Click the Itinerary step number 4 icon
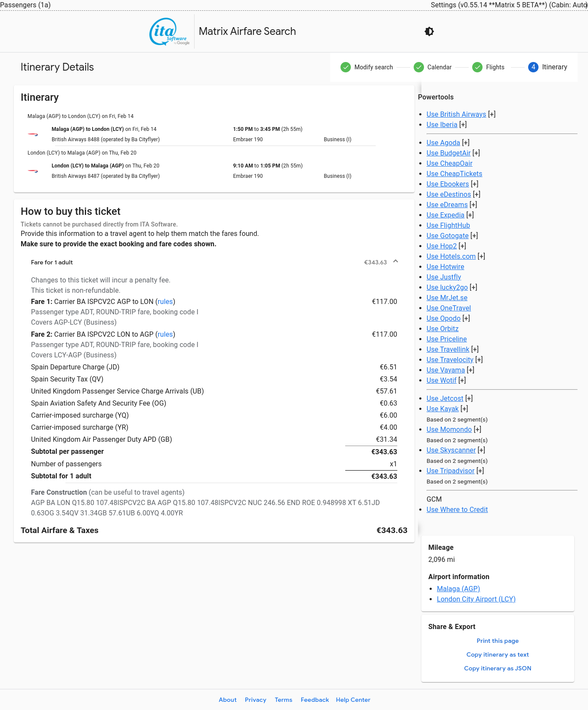 pos(533,67)
